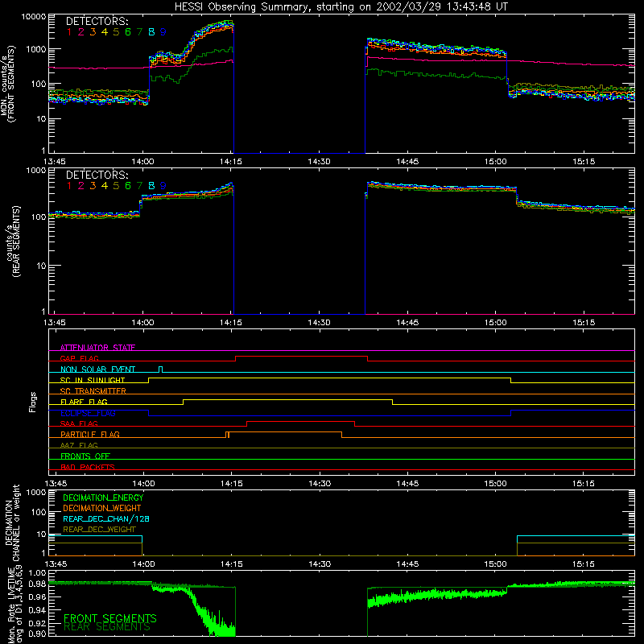
Task: Click "DETECTORS:" heading in rear segments panel
Action: (97, 175)
